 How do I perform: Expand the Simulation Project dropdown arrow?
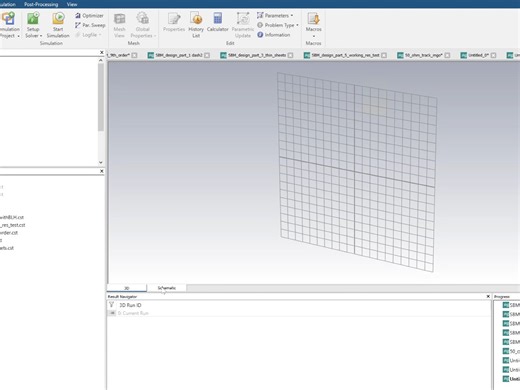click(x=18, y=36)
